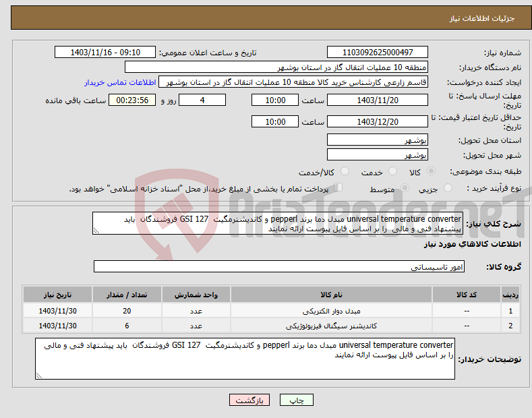The height and width of the screenshot is (418, 532).
Task: Click need date 1403/11/30 in row 2
Action: (x=57, y=326)
